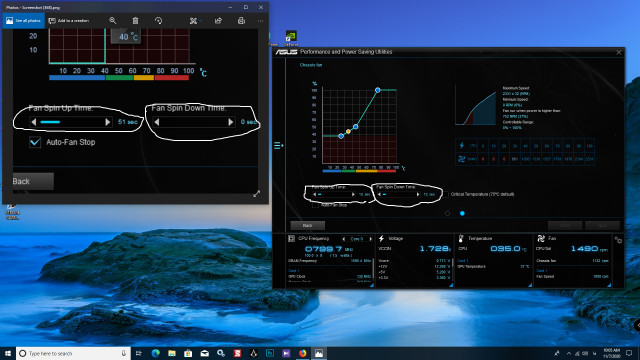Viewport: 640px width, 360px height.
Task: Click the Fan Spin Up Time slider track
Action: (x=334, y=195)
